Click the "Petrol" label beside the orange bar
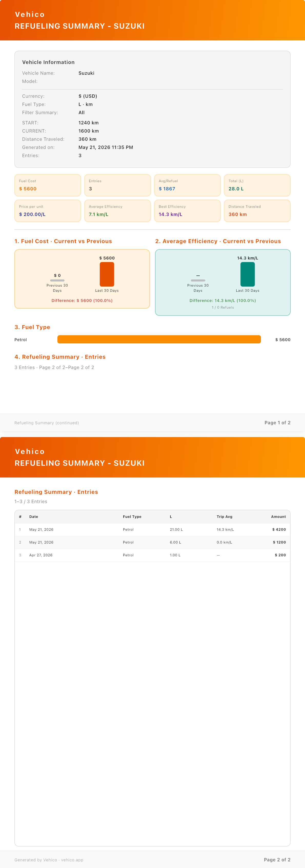This screenshot has height=868, width=305. [x=21, y=340]
